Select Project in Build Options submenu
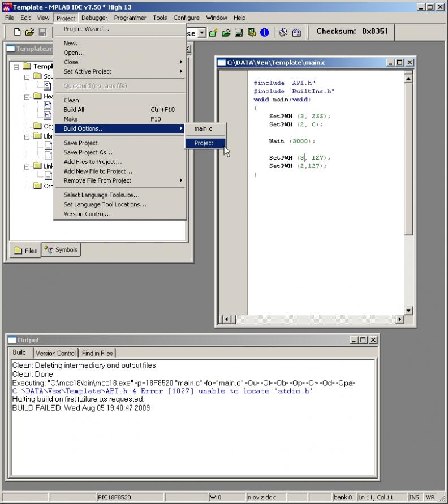This screenshot has height=504, width=448. [x=205, y=143]
